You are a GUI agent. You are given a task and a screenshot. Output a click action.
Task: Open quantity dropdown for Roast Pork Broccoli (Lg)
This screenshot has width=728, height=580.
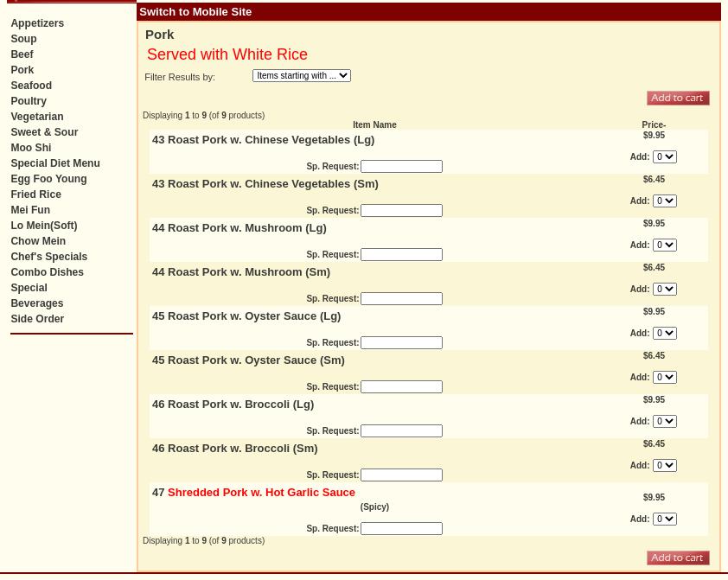click(664, 422)
